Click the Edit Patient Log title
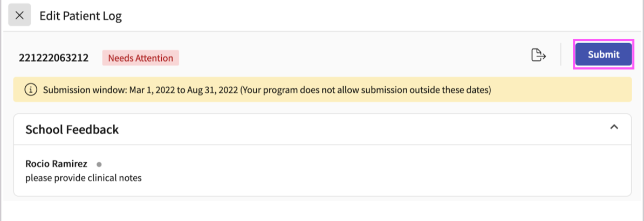This screenshot has width=644, height=221. point(80,16)
